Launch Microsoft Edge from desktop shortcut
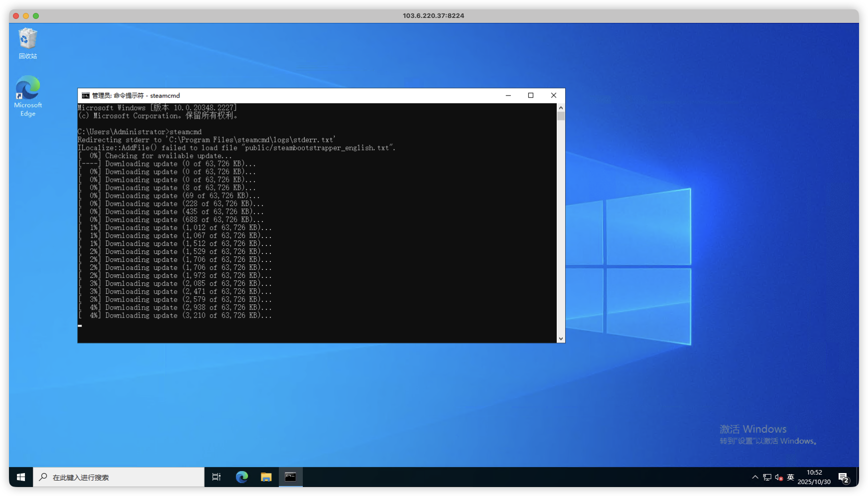Screen dimensions: 868x496 point(28,96)
